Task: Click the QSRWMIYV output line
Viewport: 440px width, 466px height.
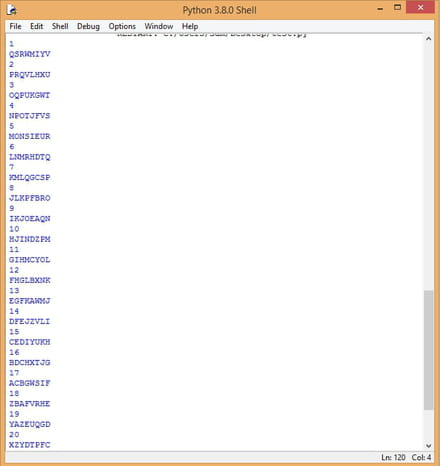Action: pos(30,54)
